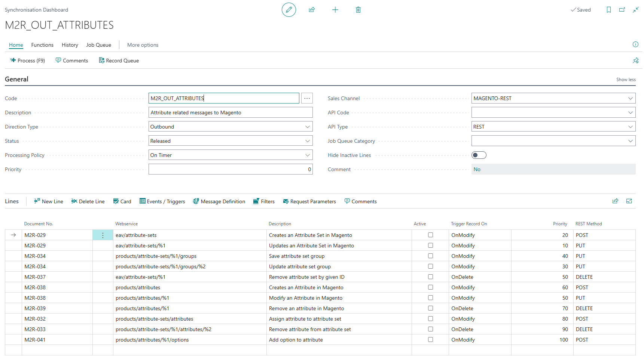Toggle Active checkbox for Add option to attribute
Viewport: 644px width, 358px height.
point(430,340)
